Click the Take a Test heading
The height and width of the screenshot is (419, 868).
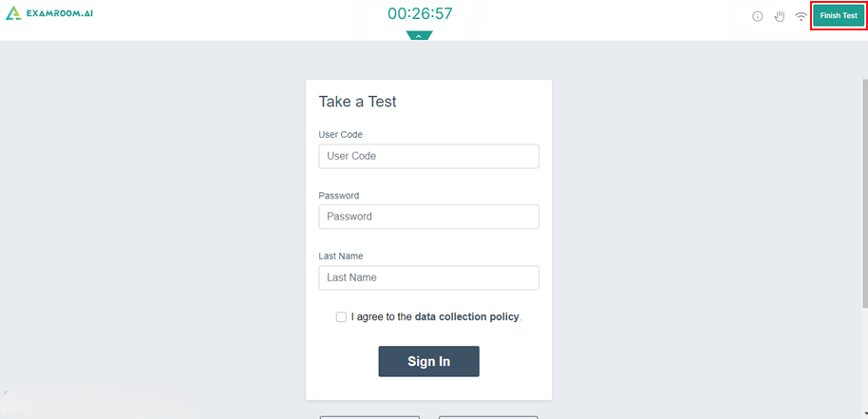tap(357, 102)
